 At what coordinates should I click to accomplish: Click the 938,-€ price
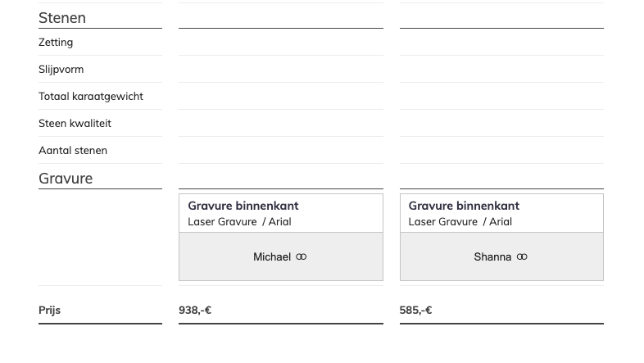click(195, 311)
